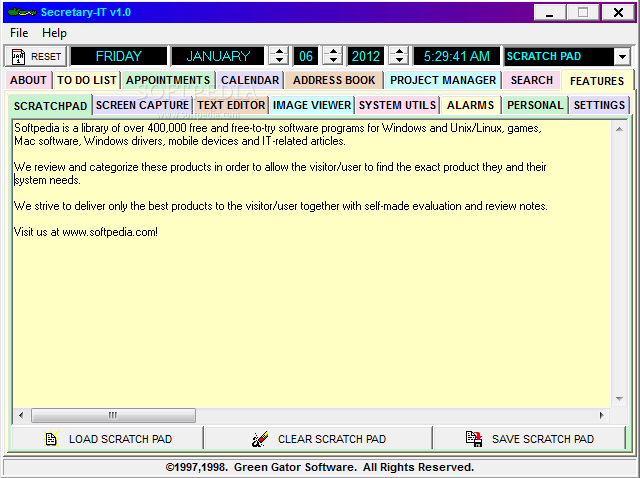
Task: Go to SYSTEM UTILS sub-tab
Action: (398, 105)
